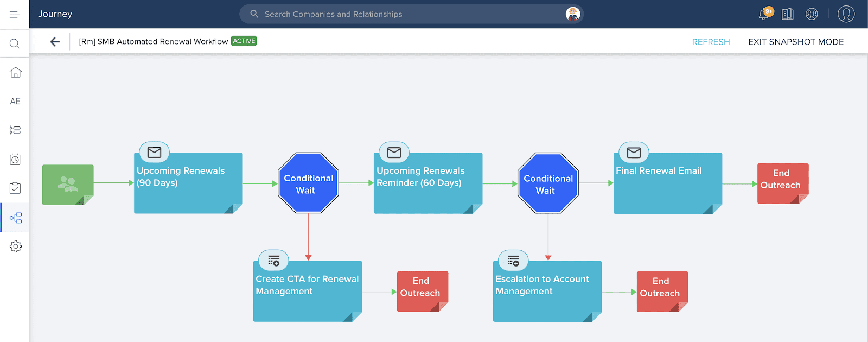Open the book documentation icon
This screenshot has width=868, height=342.
coord(787,14)
